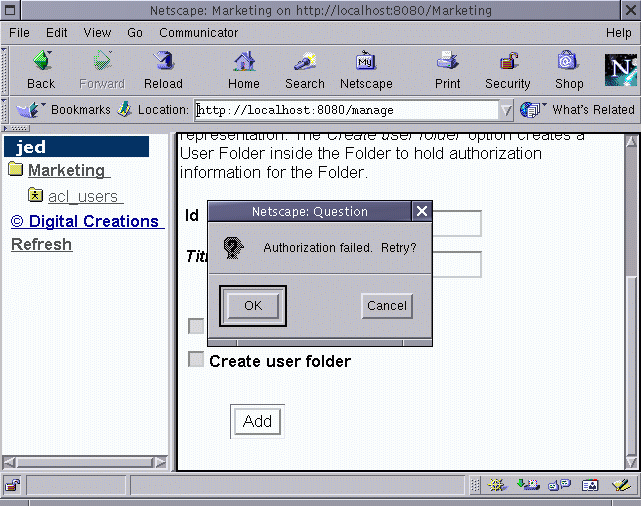Screen dimensions: 641x506
Task: Click the main frame scroll down arrow
Action: [631, 462]
